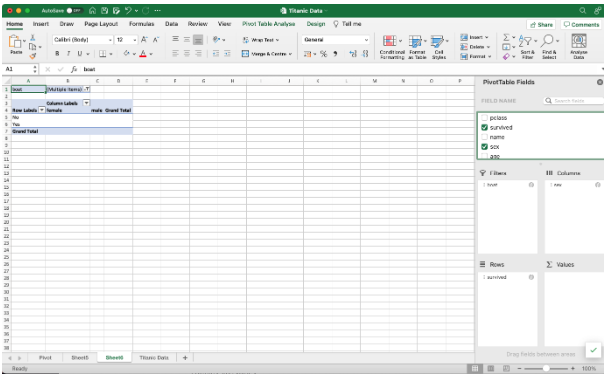Open the Column Labels filter dropdown
The height and width of the screenshot is (377, 607).
[86, 103]
